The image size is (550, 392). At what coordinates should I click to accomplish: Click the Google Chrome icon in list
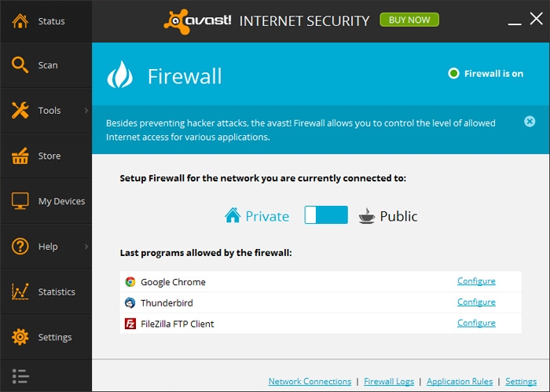coord(130,282)
